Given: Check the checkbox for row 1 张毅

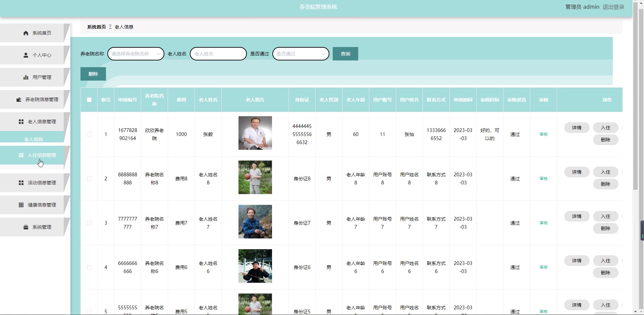Looking at the screenshot, I should [89, 134].
